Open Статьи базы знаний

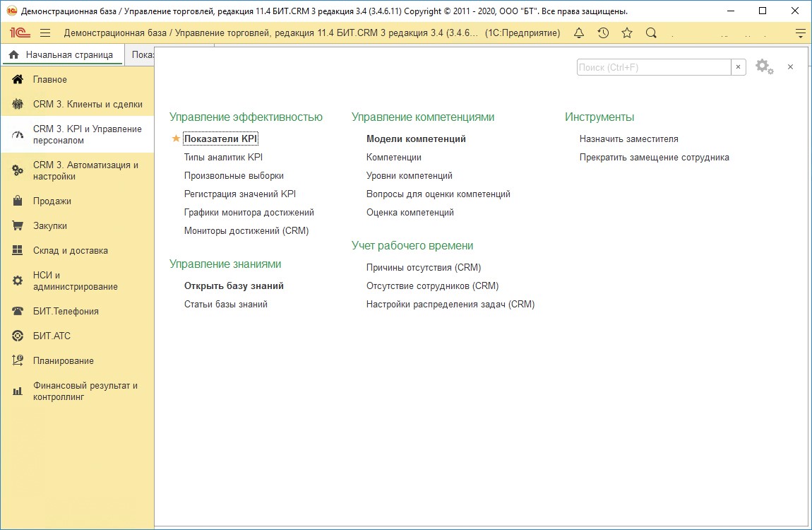click(x=226, y=305)
